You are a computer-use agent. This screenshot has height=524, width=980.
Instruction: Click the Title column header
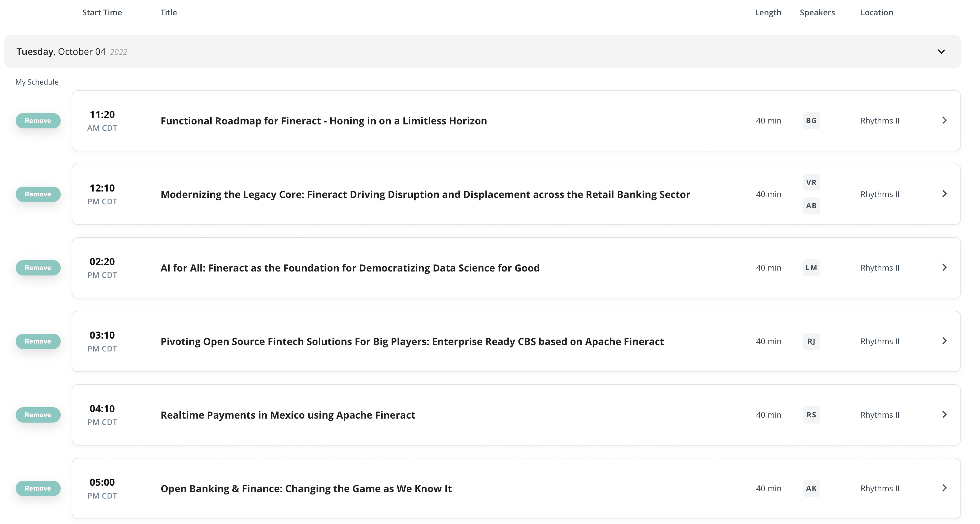169,13
